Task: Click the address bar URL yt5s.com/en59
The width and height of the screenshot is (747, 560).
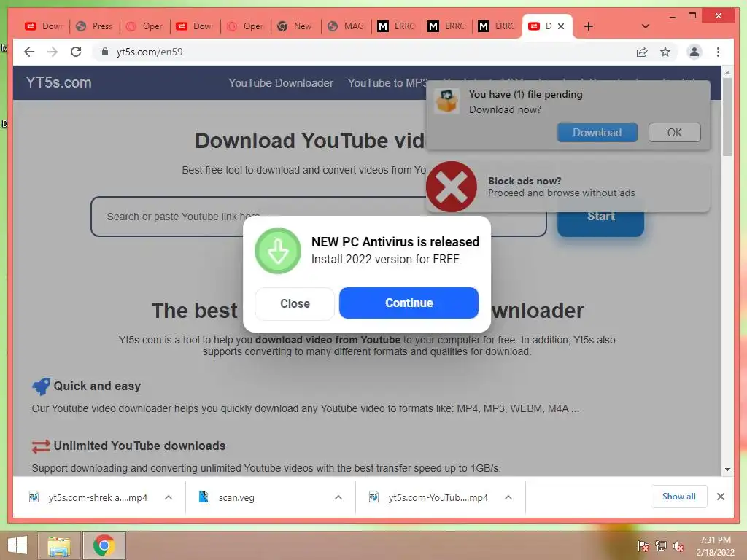Action: point(149,52)
